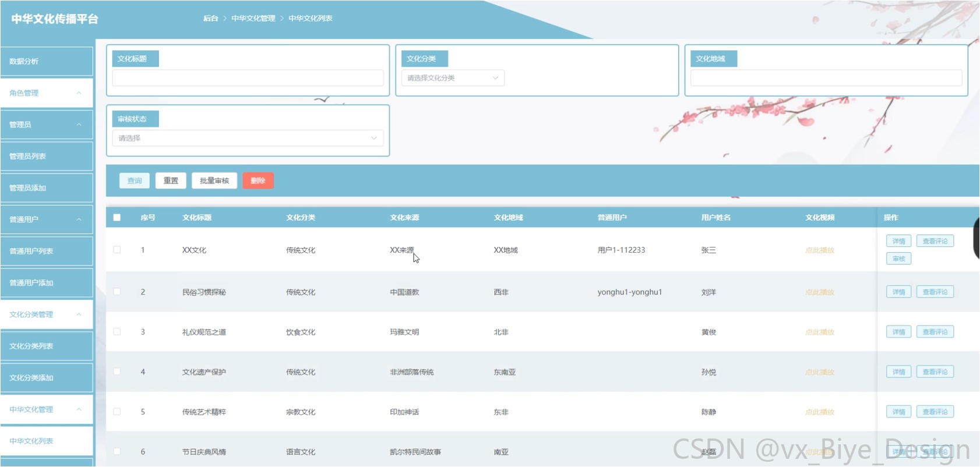This screenshot has width=980, height=467.
Task: Open 详情 for the XX文化 row
Action: (x=899, y=241)
